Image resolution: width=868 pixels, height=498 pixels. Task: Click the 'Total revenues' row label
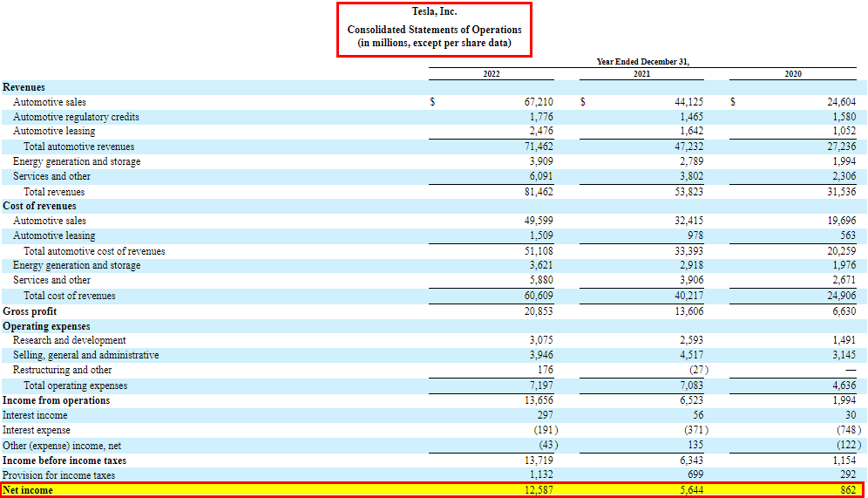(x=54, y=192)
